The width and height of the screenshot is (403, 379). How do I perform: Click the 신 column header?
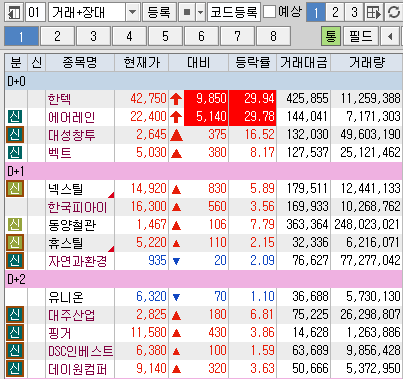(37, 63)
